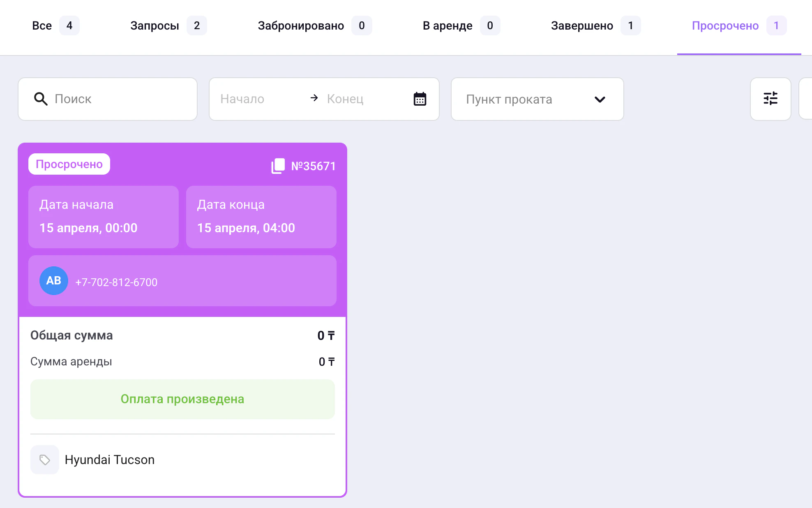Open the Завершено tab
Viewport: 812px width, 508px height.
(x=582, y=25)
